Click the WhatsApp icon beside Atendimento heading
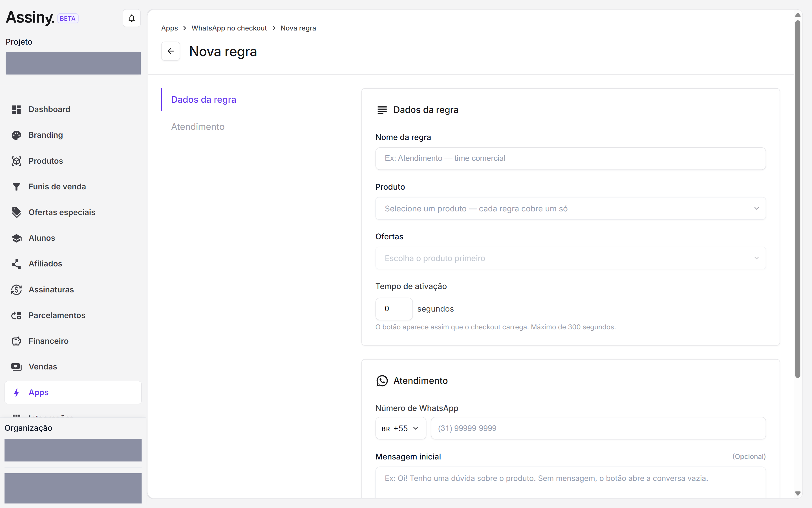This screenshot has height=508, width=812. pos(382,381)
